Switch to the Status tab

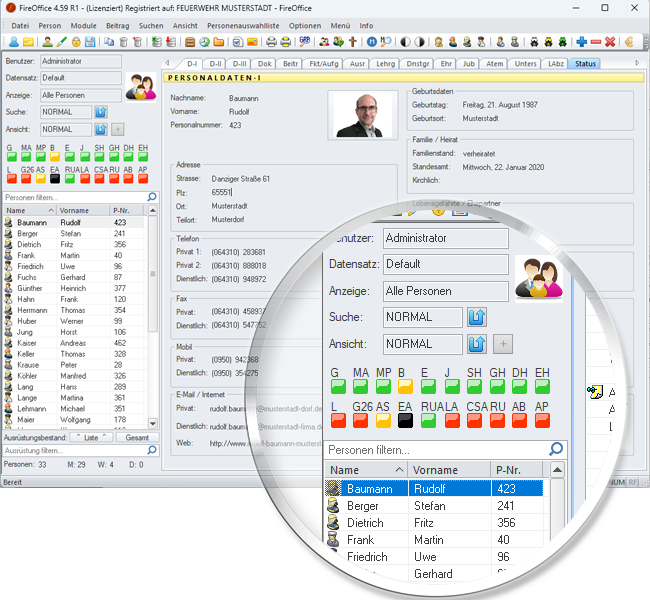point(585,64)
